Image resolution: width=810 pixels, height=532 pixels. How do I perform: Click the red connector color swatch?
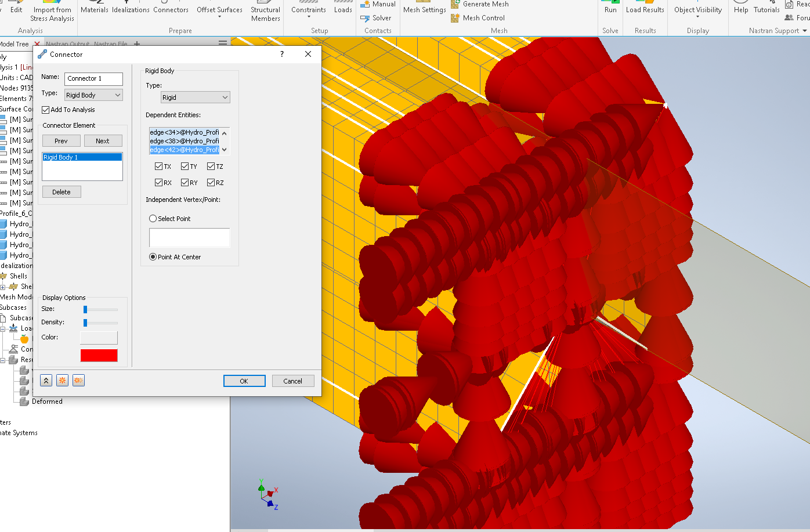(99, 355)
